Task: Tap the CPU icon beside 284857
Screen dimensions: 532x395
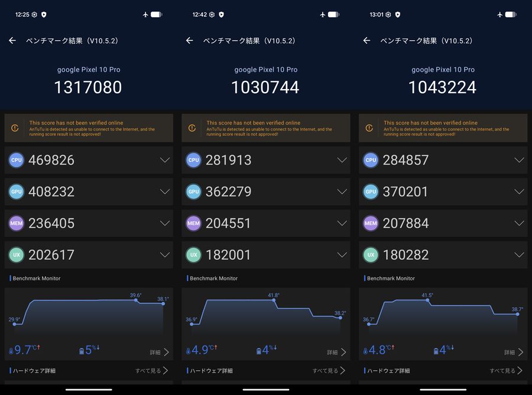Action: 371,160
